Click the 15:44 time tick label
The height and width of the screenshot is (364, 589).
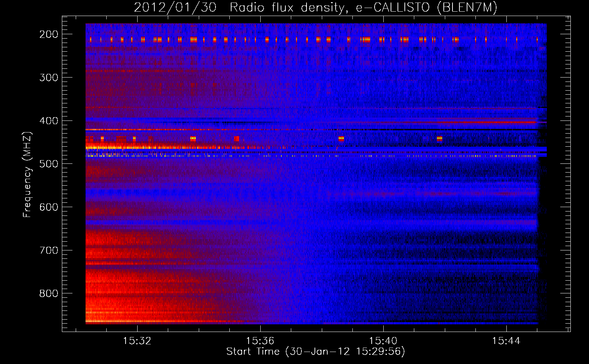click(506, 341)
